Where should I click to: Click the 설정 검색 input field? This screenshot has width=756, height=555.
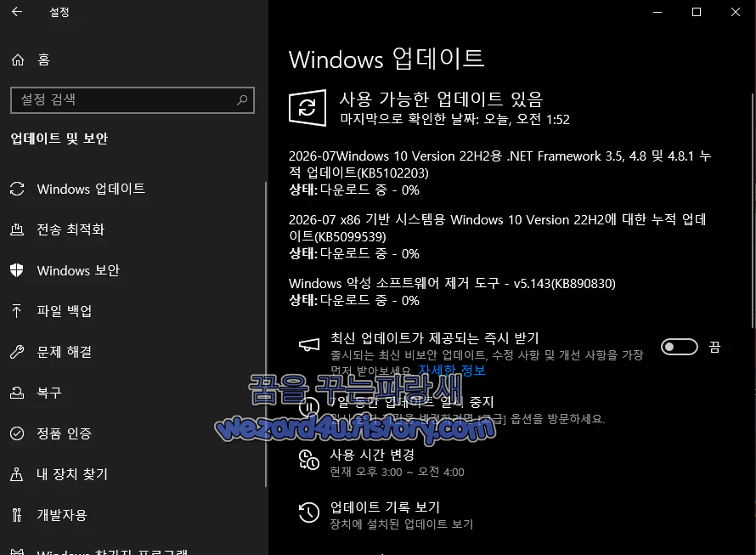[133, 100]
